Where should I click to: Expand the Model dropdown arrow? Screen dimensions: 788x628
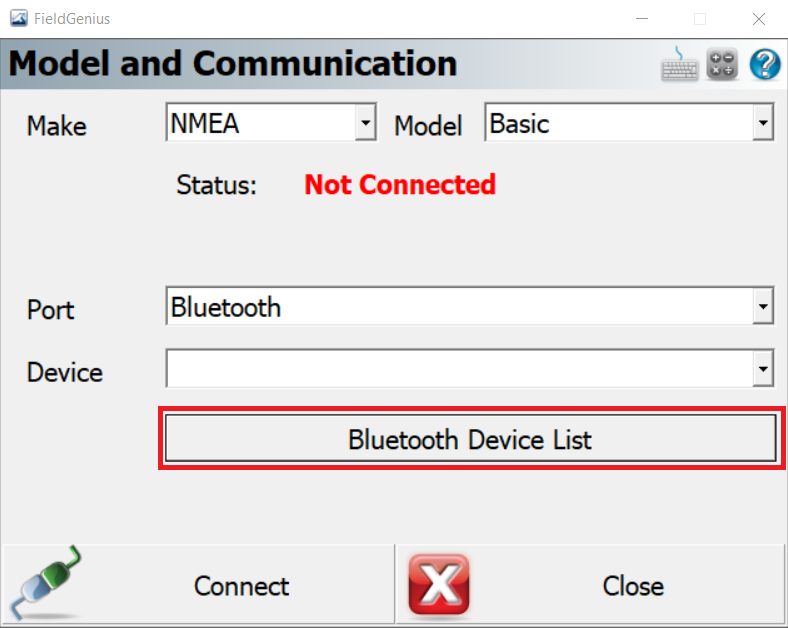point(763,122)
